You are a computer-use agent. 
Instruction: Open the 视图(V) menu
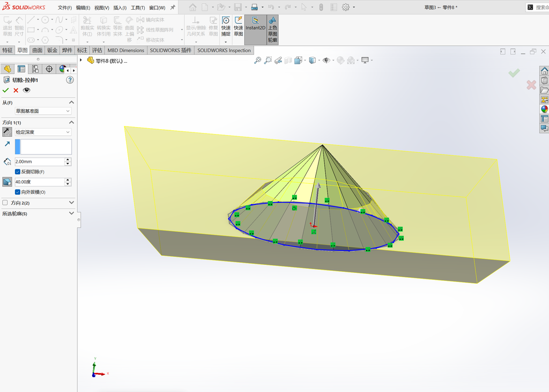(101, 8)
